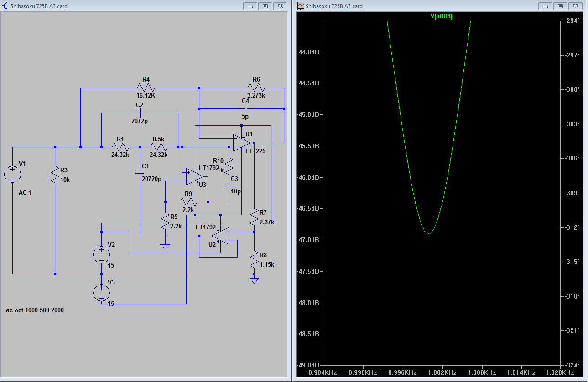
Task: Maximize the schematic window
Action: [265, 6]
